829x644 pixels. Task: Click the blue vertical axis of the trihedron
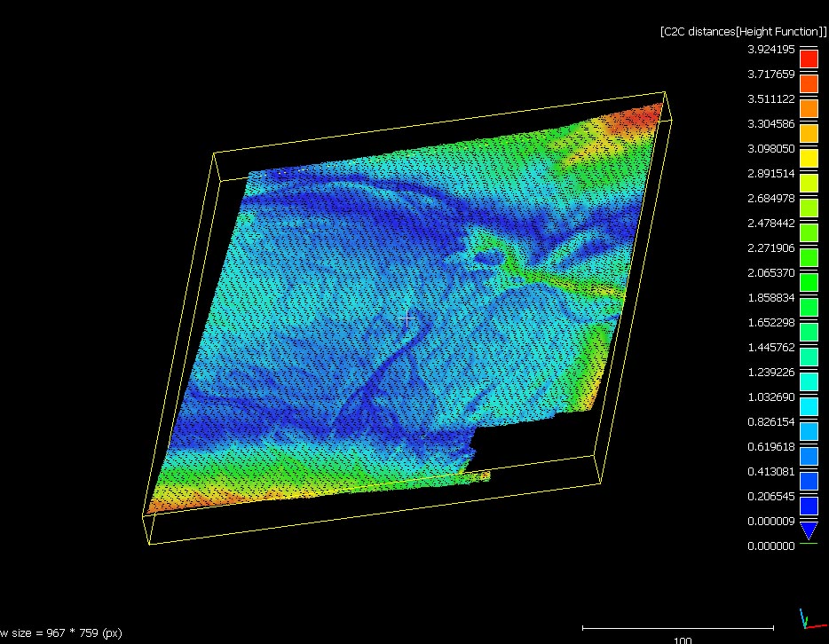801,614
